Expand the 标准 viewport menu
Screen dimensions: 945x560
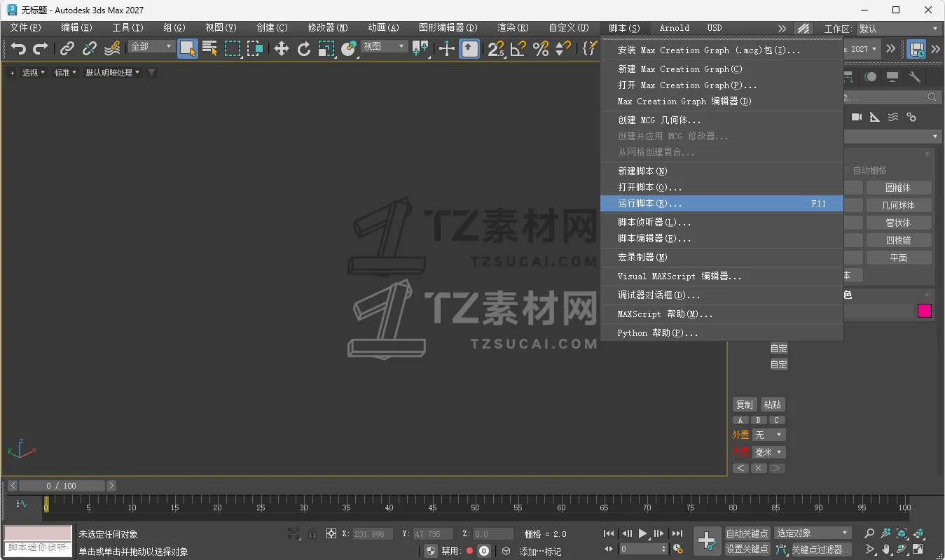(x=66, y=72)
